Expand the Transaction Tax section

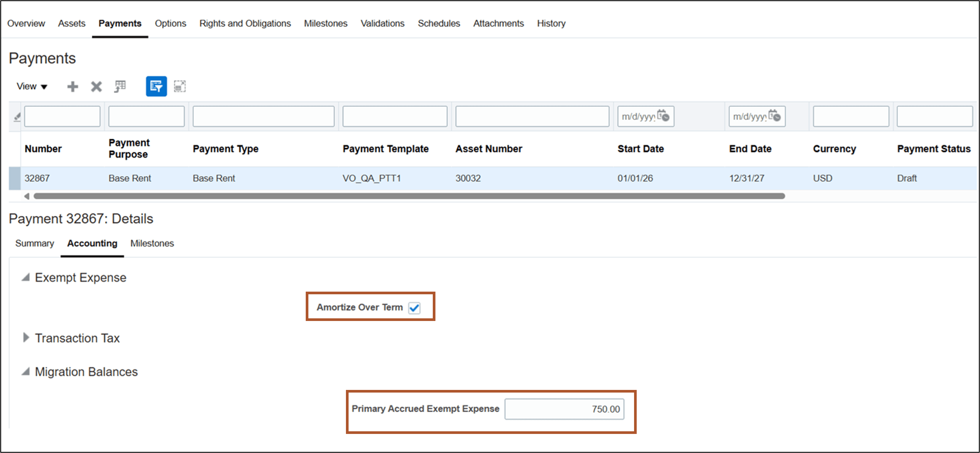(26, 338)
